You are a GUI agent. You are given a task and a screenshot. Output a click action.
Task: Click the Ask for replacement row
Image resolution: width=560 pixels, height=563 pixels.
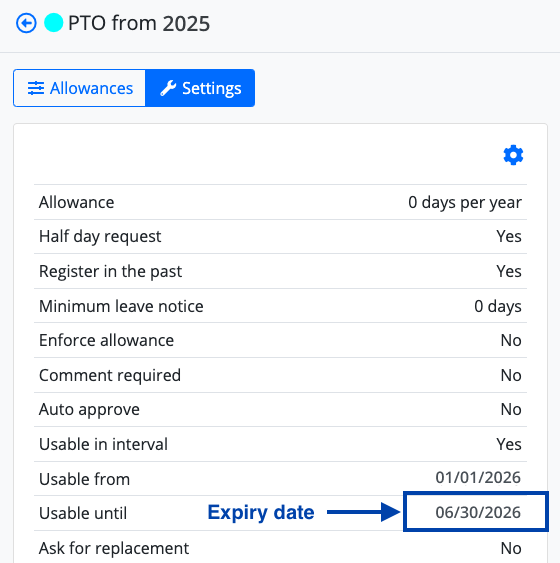click(x=280, y=548)
